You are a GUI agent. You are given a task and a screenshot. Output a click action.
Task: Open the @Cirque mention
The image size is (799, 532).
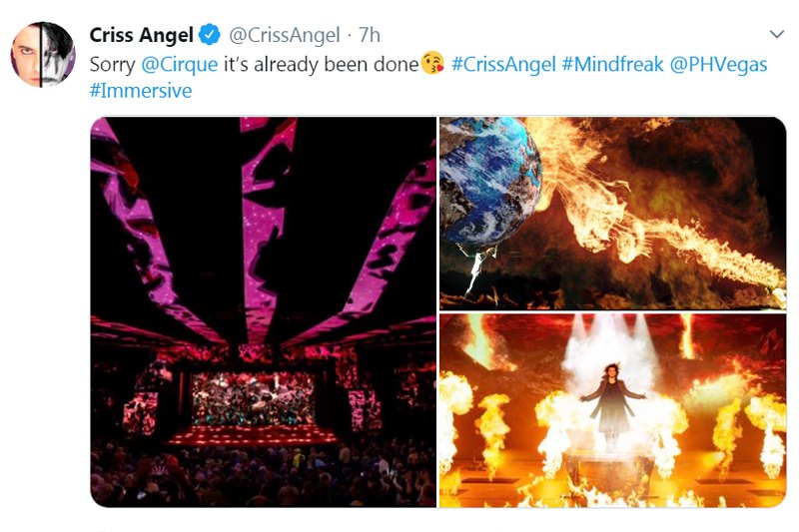(180, 65)
